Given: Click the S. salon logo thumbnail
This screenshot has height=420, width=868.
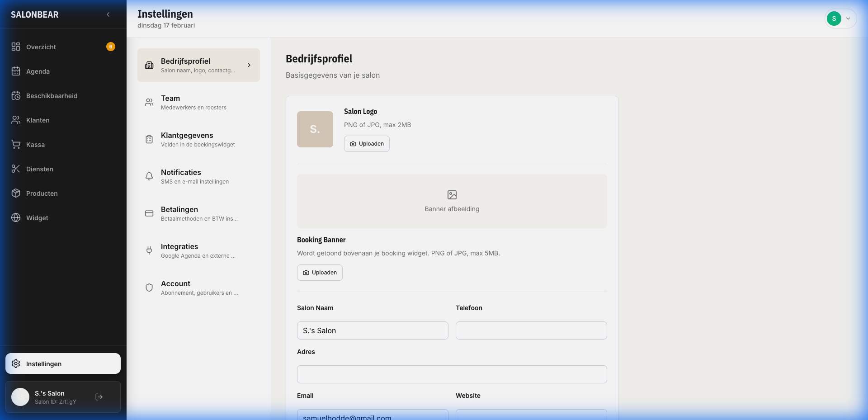Looking at the screenshot, I should [x=315, y=129].
